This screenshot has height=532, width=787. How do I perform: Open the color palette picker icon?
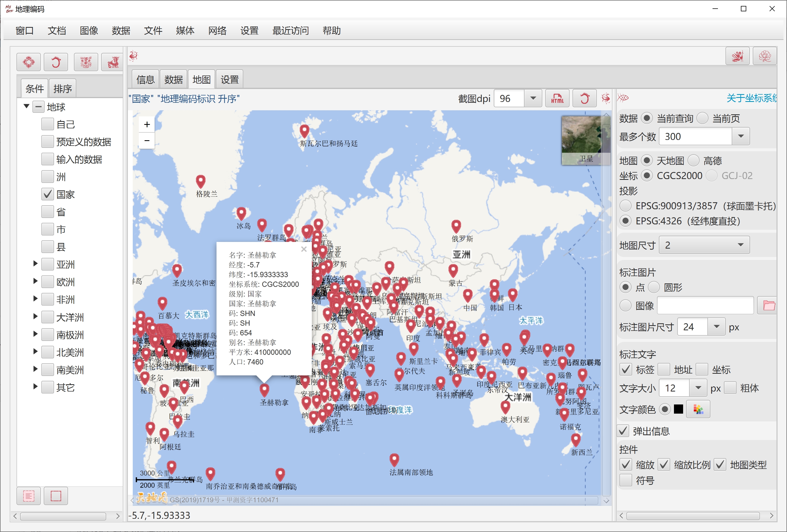click(698, 410)
